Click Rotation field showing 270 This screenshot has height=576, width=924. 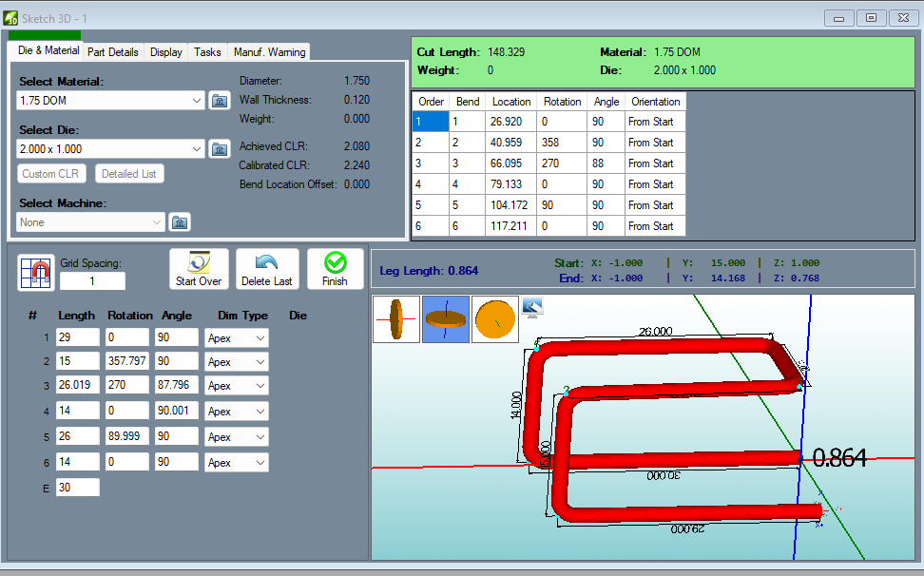pyautogui.click(x=127, y=385)
